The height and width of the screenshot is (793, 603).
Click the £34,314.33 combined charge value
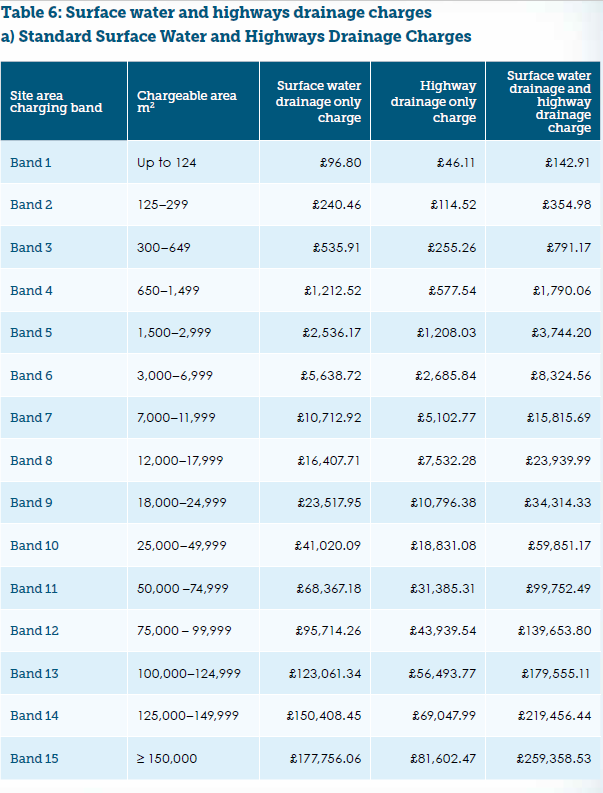557,503
